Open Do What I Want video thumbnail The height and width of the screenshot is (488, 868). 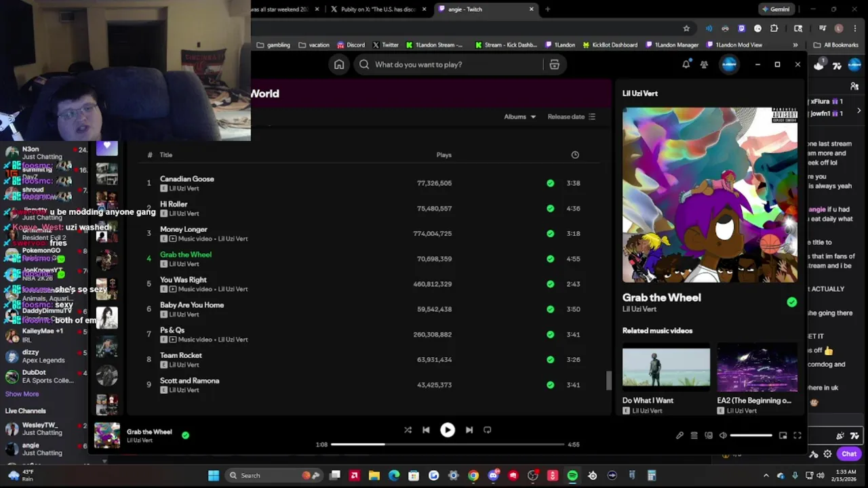click(666, 367)
